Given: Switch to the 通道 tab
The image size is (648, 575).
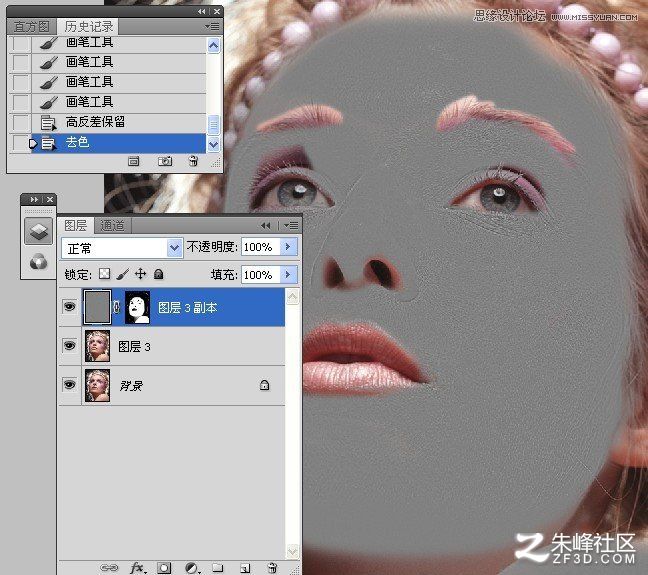Looking at the screenshot, I should (x=112, y=226).
